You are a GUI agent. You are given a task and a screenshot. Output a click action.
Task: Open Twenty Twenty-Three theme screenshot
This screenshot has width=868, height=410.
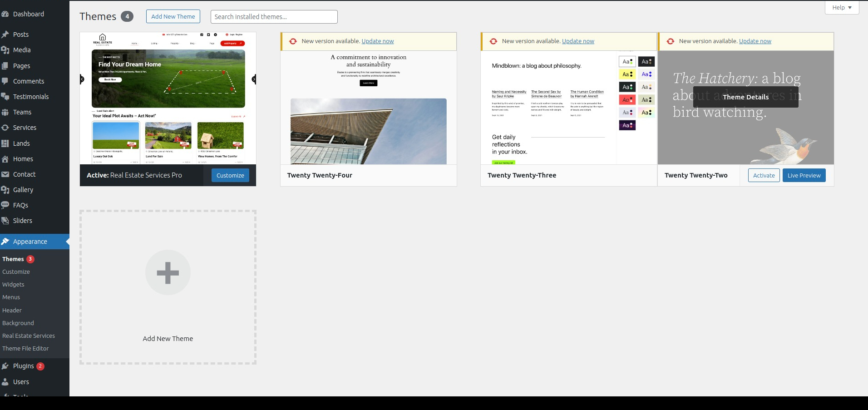click(569, 108)
